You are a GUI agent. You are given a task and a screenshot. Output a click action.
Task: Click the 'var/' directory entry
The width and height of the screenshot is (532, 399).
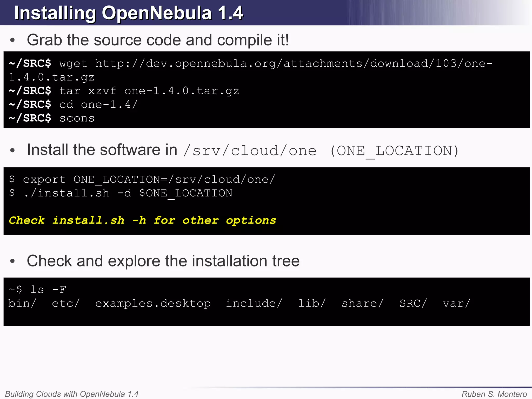pos(457,303)
